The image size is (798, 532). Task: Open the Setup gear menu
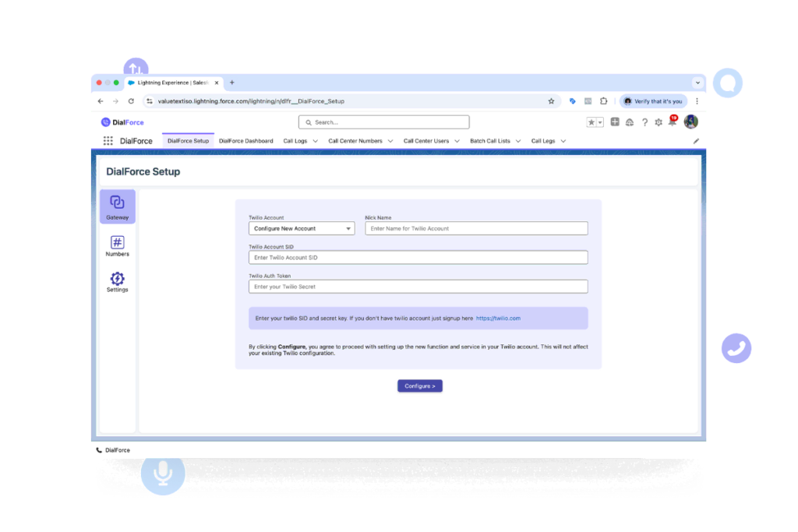[x=658, y=122]
